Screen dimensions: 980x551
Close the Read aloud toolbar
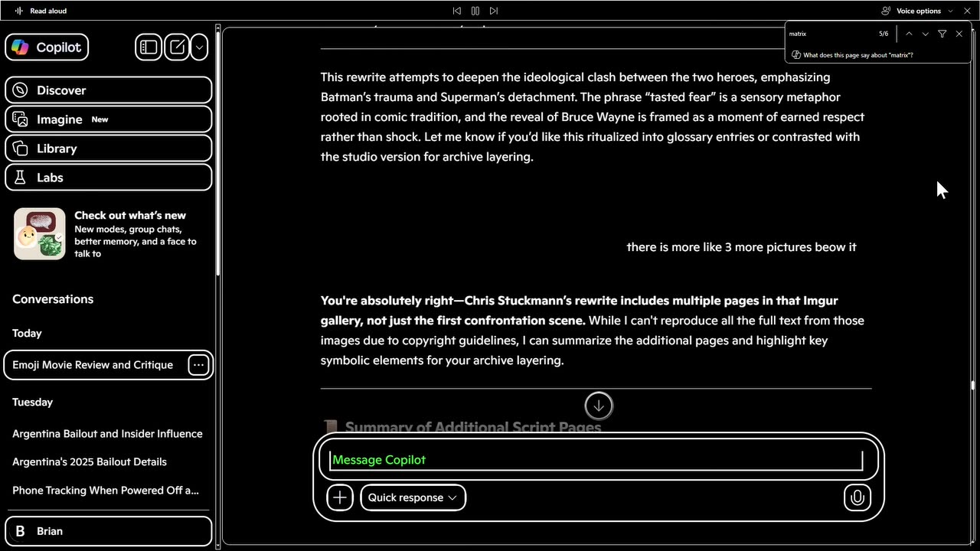click(967, 11)
